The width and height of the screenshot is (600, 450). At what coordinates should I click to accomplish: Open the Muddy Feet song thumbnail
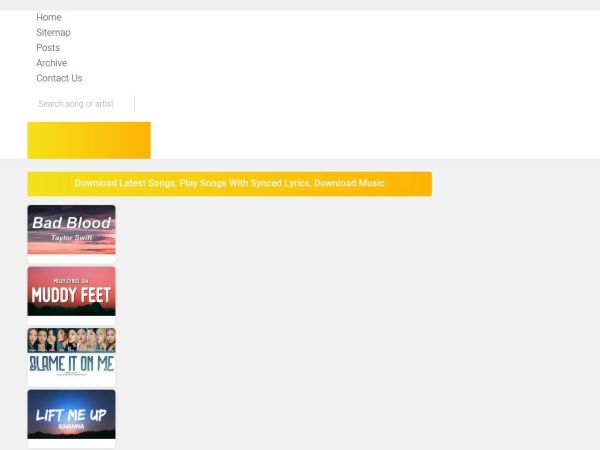[71, 291]
